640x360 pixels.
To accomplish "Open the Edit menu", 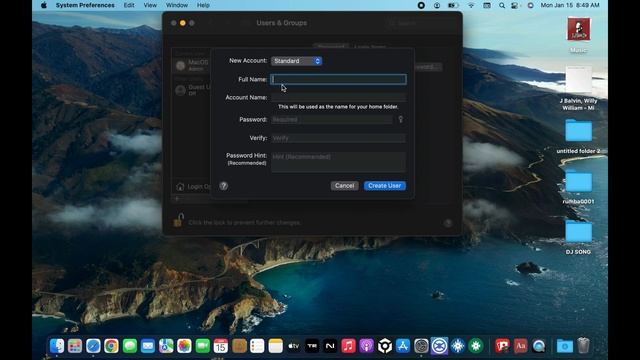I will click(129, 5).
